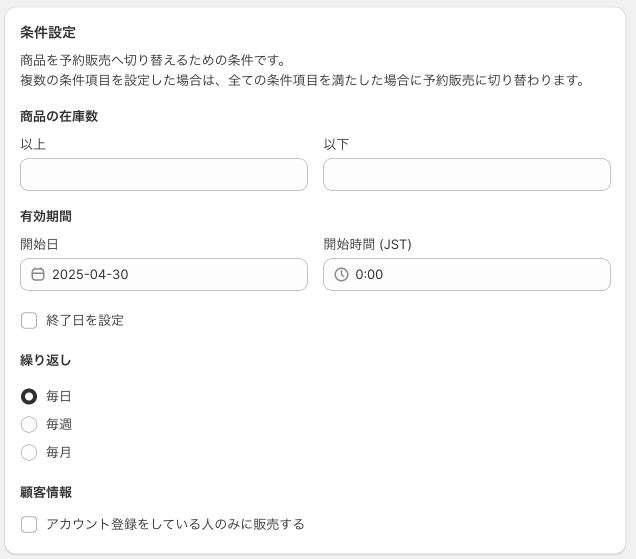The image size is (636, 559).
Task: Click the clock icon in 開始時間 field
Action: 341,274
